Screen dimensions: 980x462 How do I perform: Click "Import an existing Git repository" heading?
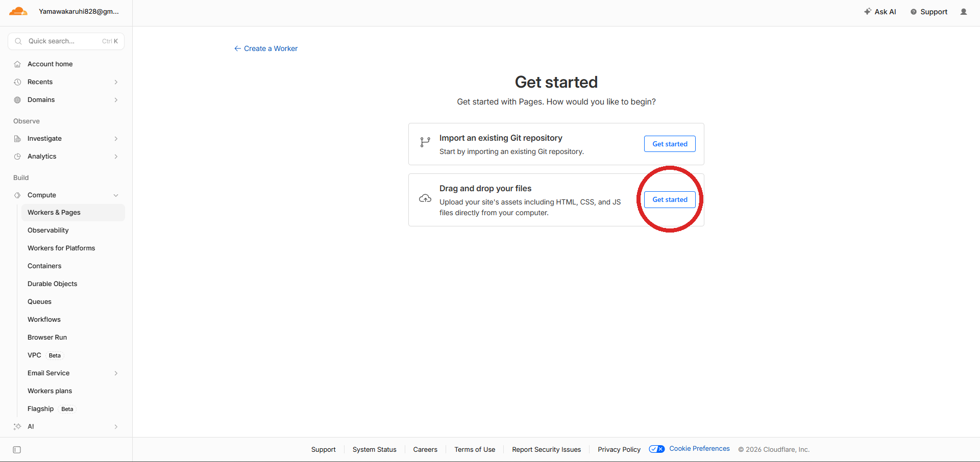tap(501, 138)
